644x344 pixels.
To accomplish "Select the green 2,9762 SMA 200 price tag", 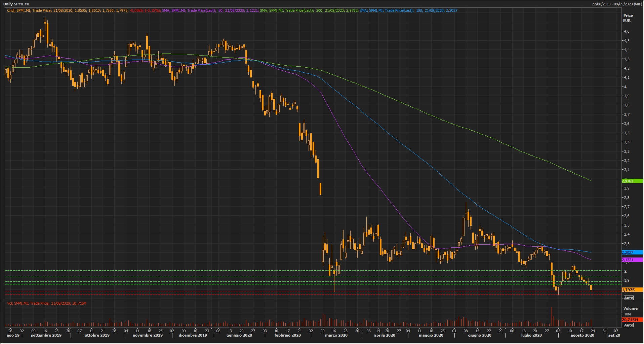I will [x=632, y=181].
